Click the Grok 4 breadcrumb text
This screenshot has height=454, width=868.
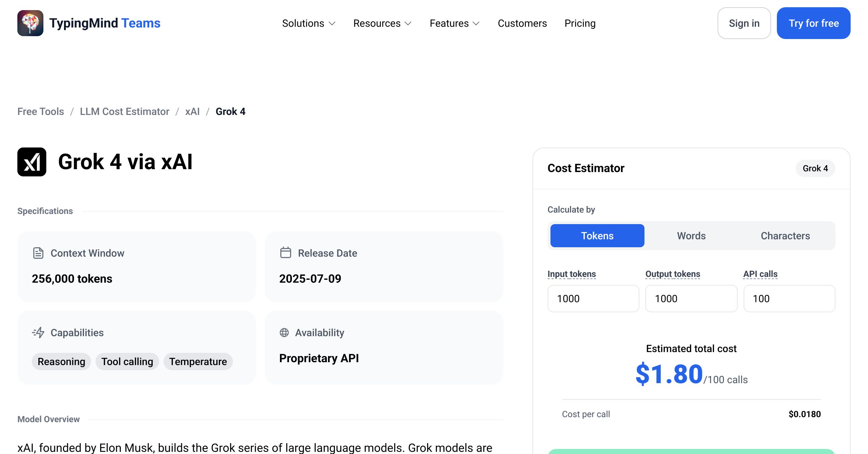230,112
